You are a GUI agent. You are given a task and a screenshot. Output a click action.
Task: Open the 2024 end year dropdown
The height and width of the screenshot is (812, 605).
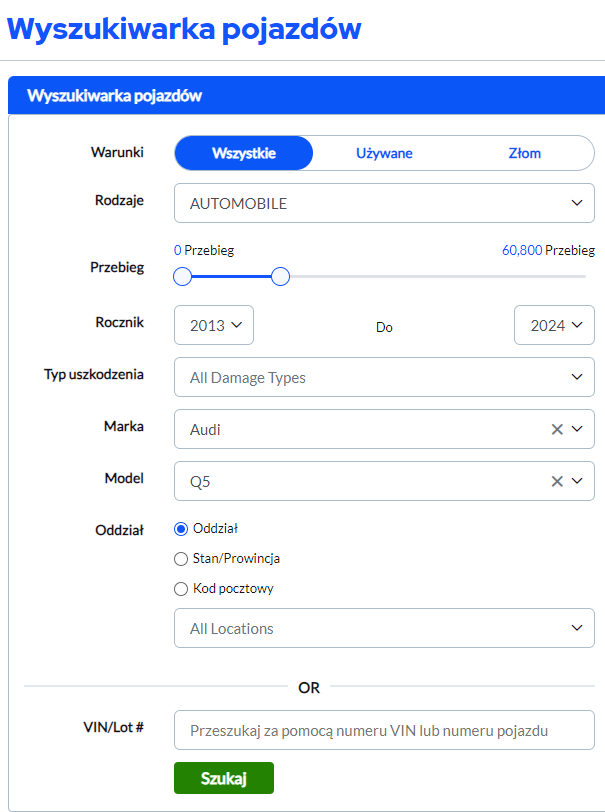click(554, 325)
